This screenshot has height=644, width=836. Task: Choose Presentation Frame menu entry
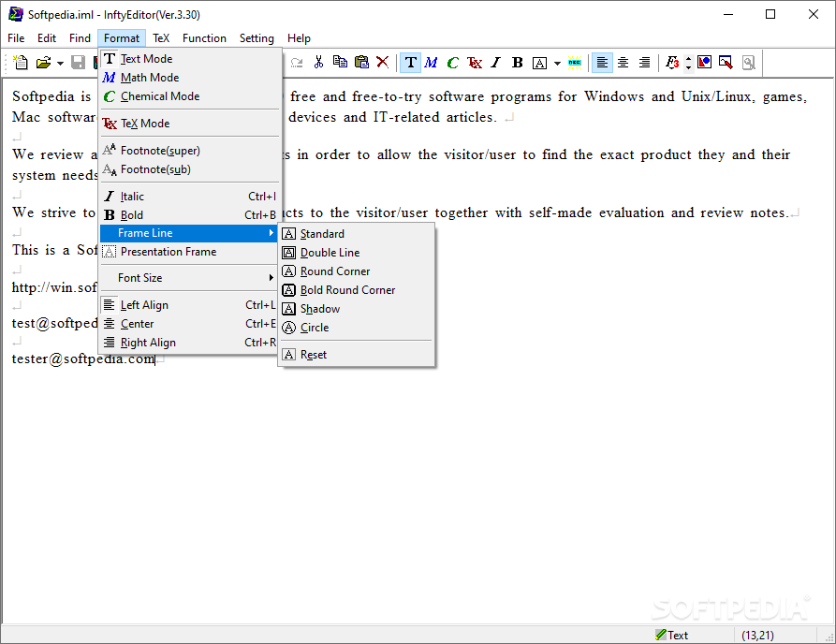click(190, 252)
